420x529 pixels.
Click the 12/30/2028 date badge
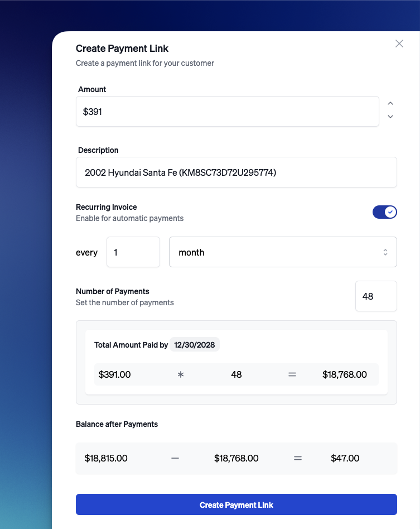(195, 345)
